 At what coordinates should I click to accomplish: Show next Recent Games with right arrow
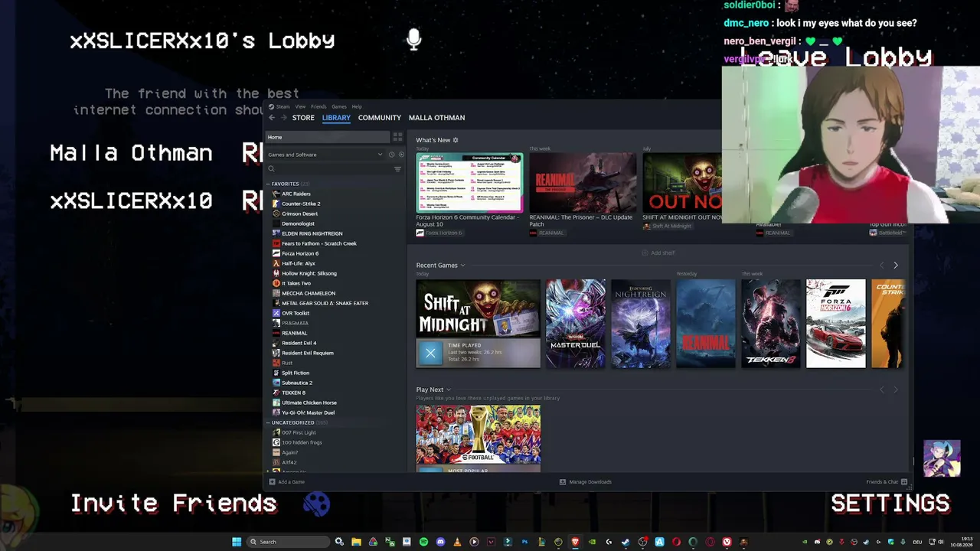pos(896,266)
